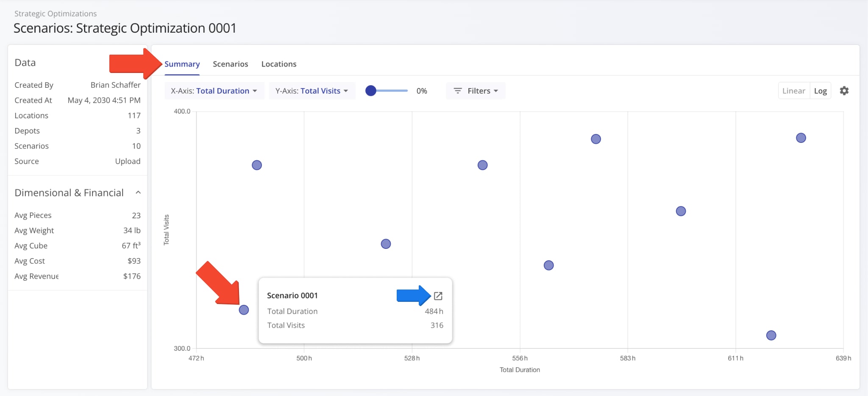The height and width of the screenshot is (396, 868).
Task: Click the Strategic Optimizations breadcrumb link
Action: pyautogui.click(x=56, y=14)
